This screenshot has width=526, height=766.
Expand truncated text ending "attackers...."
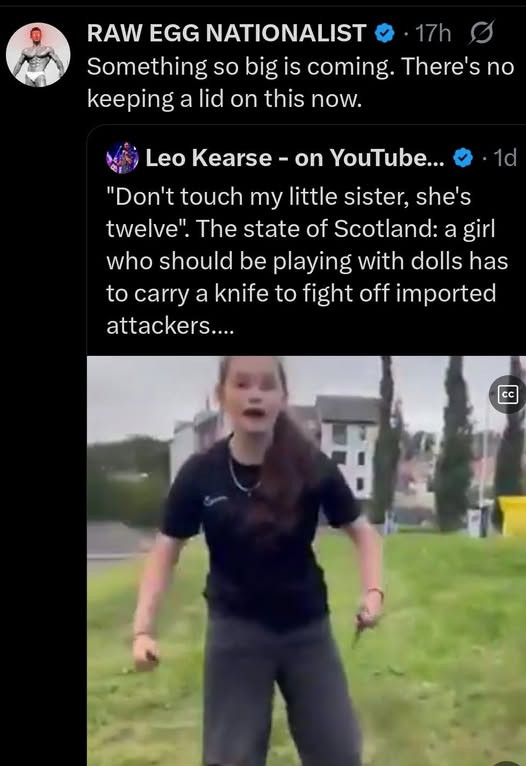coord(170,325)
